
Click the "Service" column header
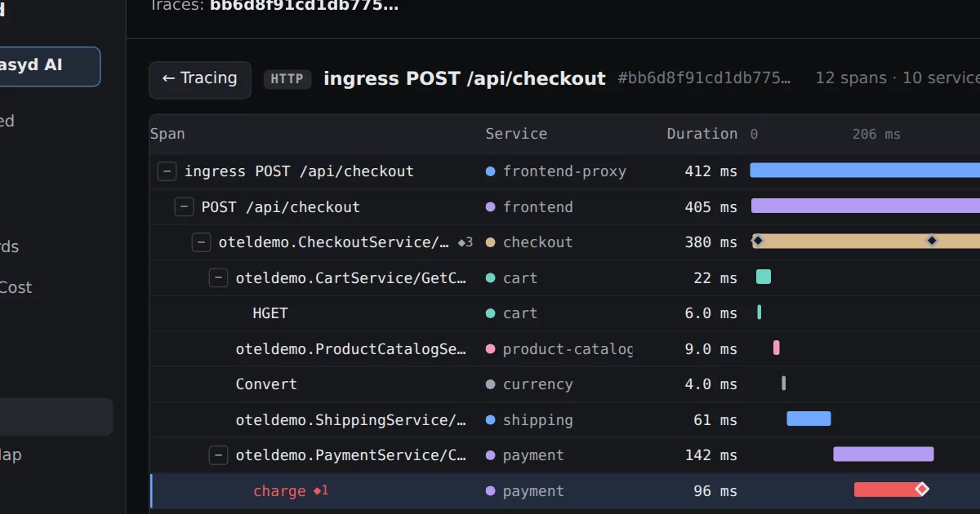click(516, 134)
